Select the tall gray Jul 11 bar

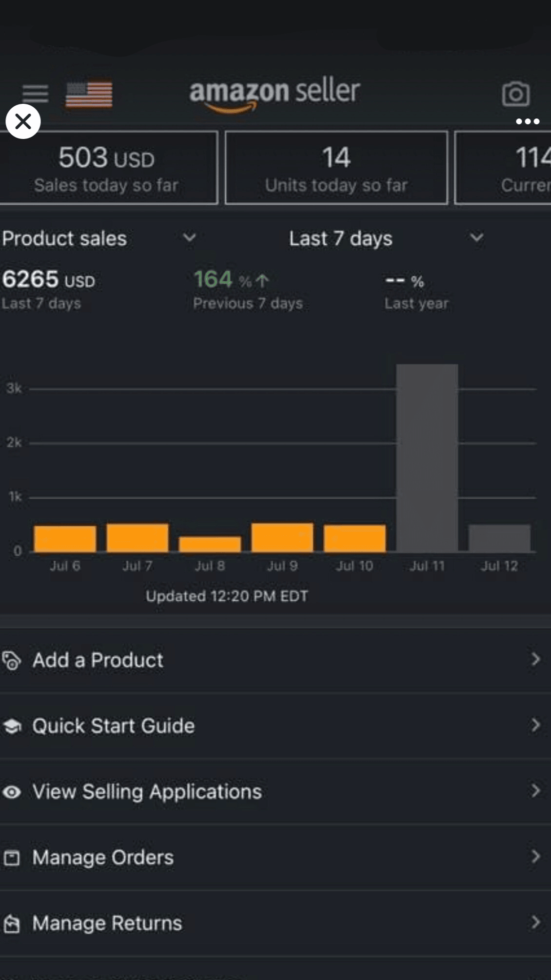pyautogui.click(x=427, y=458)
